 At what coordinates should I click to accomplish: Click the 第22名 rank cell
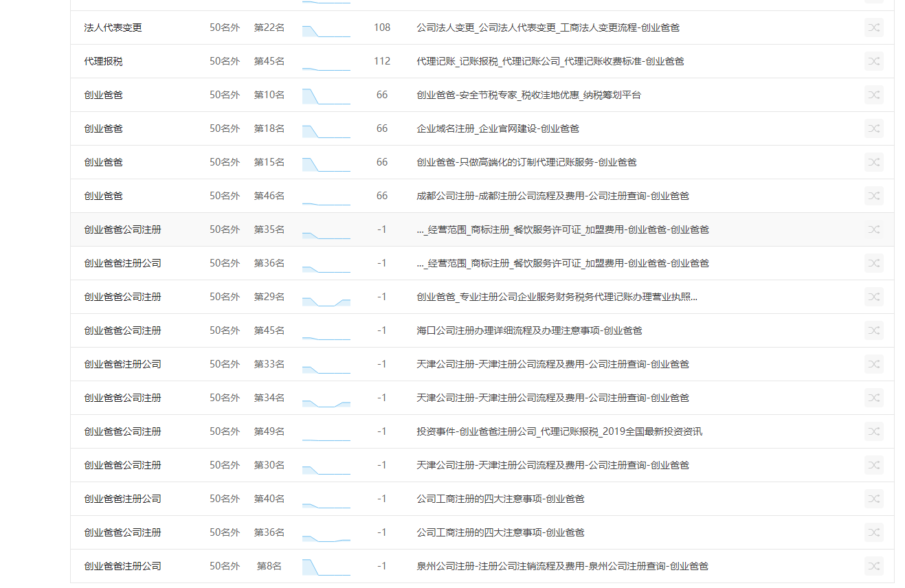coord(269,27)
